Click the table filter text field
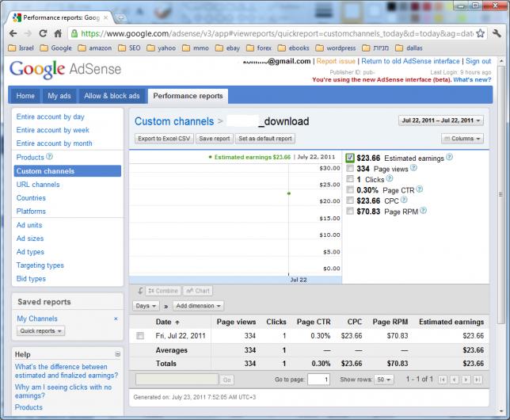 pyautogui.click(x=177, y=380)
